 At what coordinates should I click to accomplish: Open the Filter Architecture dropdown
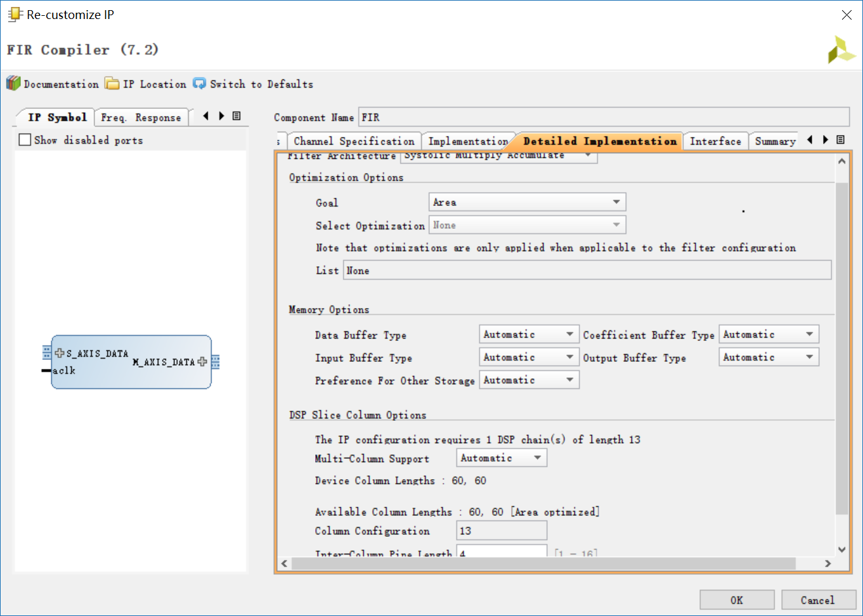(x=499, y=156)
